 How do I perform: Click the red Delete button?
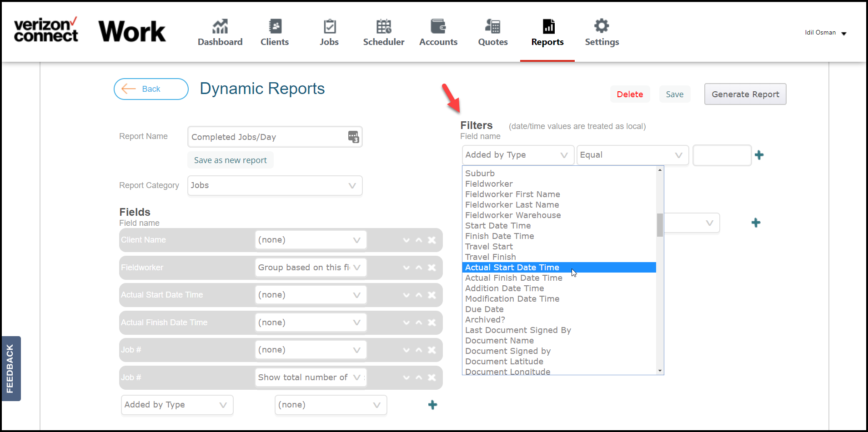[630, 94]
